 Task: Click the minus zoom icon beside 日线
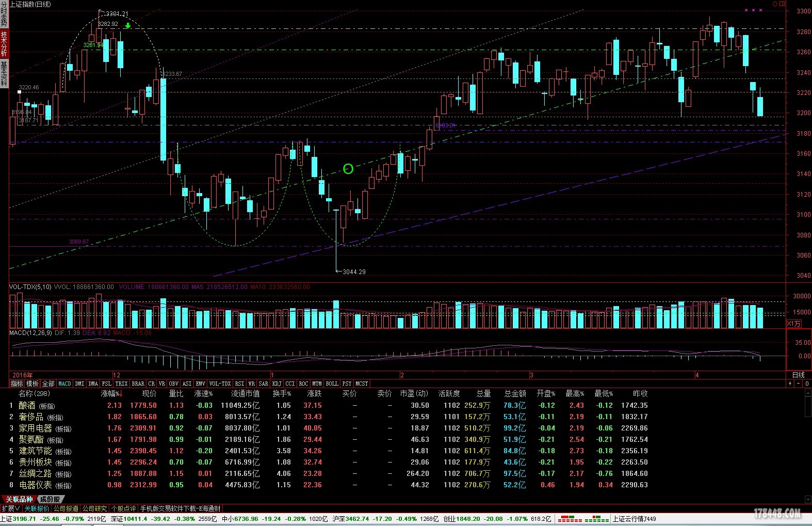pos(799,384)
